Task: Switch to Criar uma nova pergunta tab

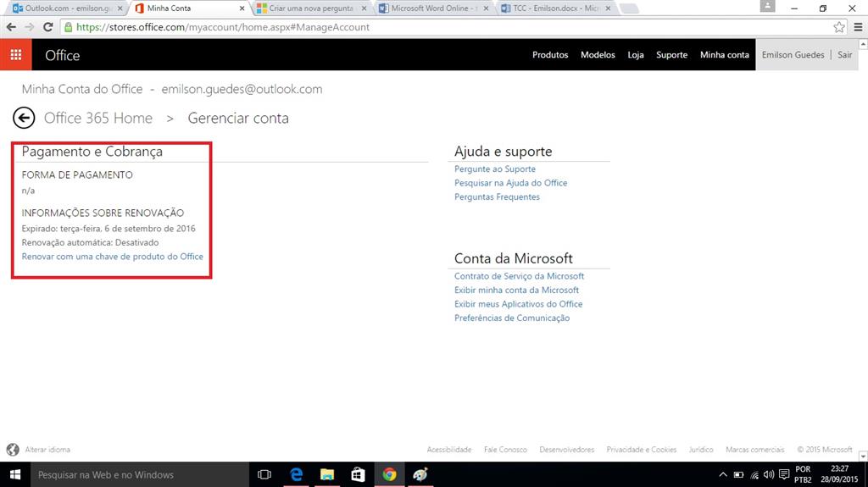Action: (x=310, y=8)
